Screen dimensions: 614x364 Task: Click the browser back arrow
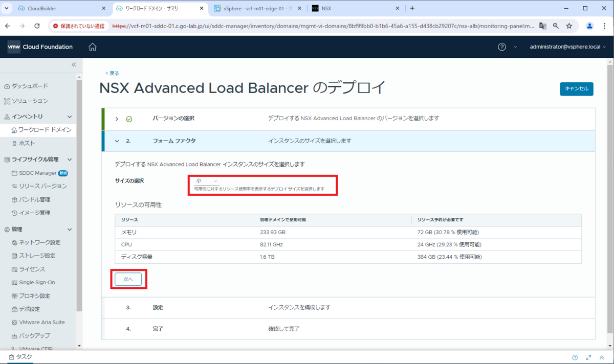pyautogui.click(x=8, y=26)
